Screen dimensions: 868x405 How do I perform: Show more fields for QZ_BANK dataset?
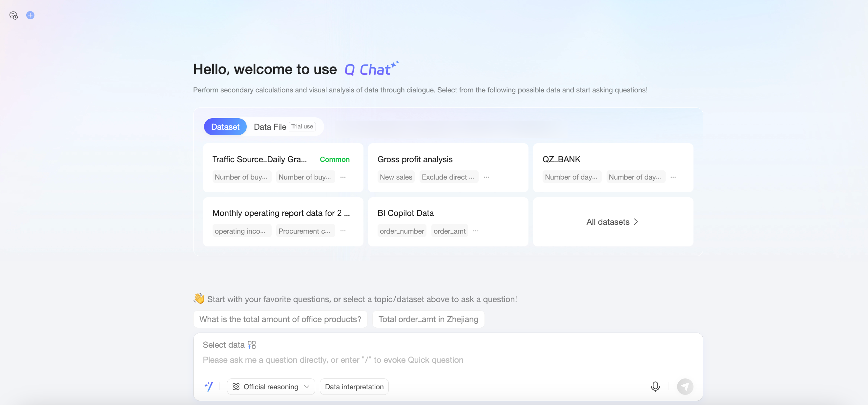673,177
